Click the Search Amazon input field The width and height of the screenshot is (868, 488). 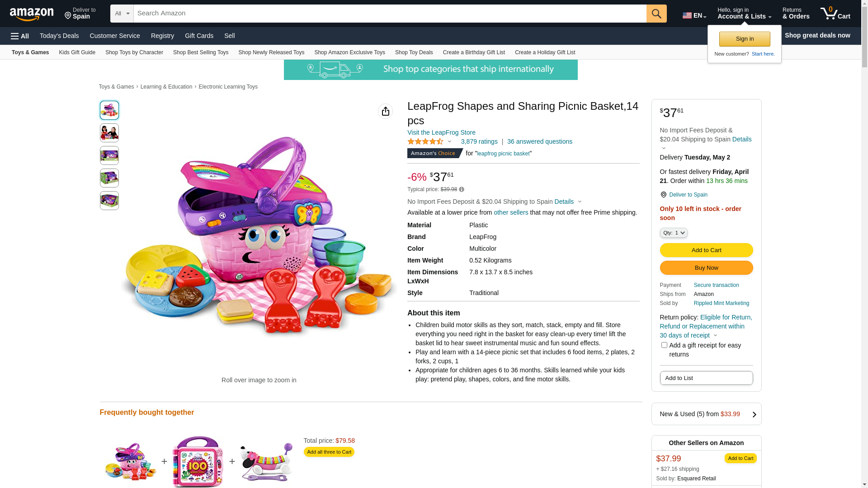point(390,14)
